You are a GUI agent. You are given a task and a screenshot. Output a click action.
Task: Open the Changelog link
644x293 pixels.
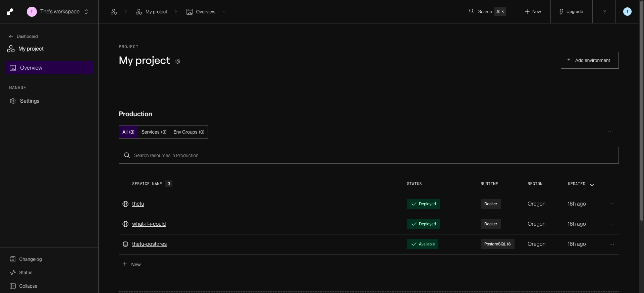click(26, 259)
